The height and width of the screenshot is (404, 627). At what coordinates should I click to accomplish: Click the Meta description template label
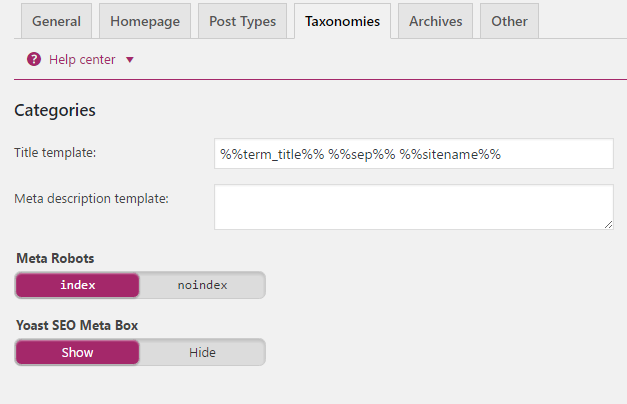(x=92, y=198)
